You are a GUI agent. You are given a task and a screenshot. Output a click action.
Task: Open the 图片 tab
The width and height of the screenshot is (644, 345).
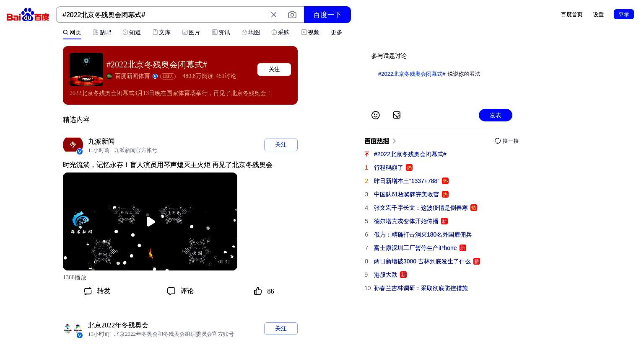tap(191, 32)
